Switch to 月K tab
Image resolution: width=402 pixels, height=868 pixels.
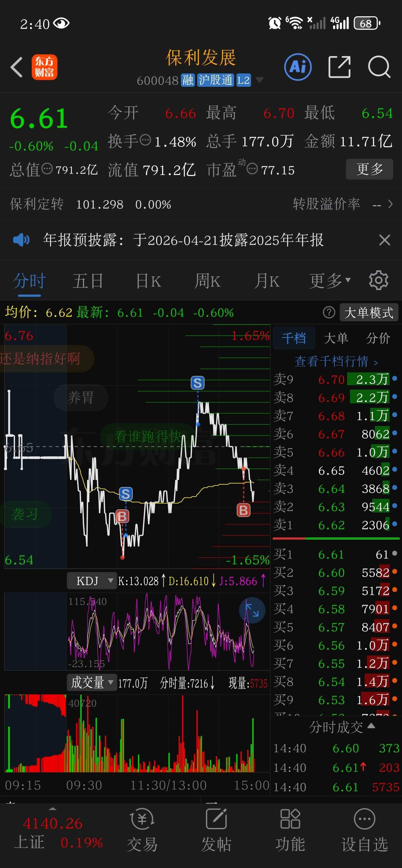coord(266,281)
